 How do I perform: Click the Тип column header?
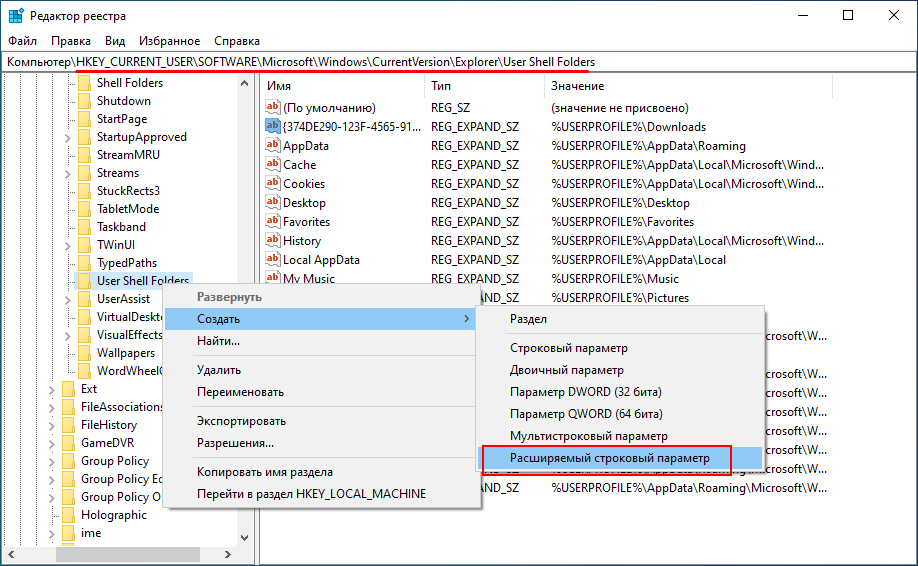(x=485, y=86)
